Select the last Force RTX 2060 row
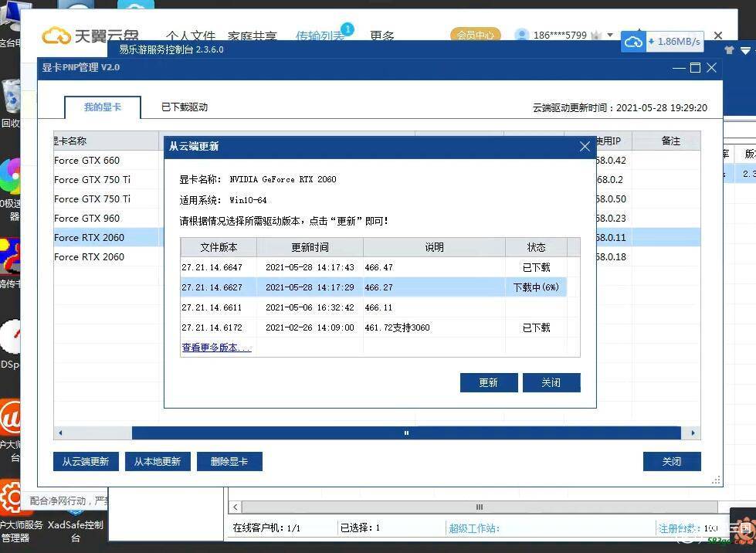The width and height of the screenshot is (756, 553). point(108,256)
